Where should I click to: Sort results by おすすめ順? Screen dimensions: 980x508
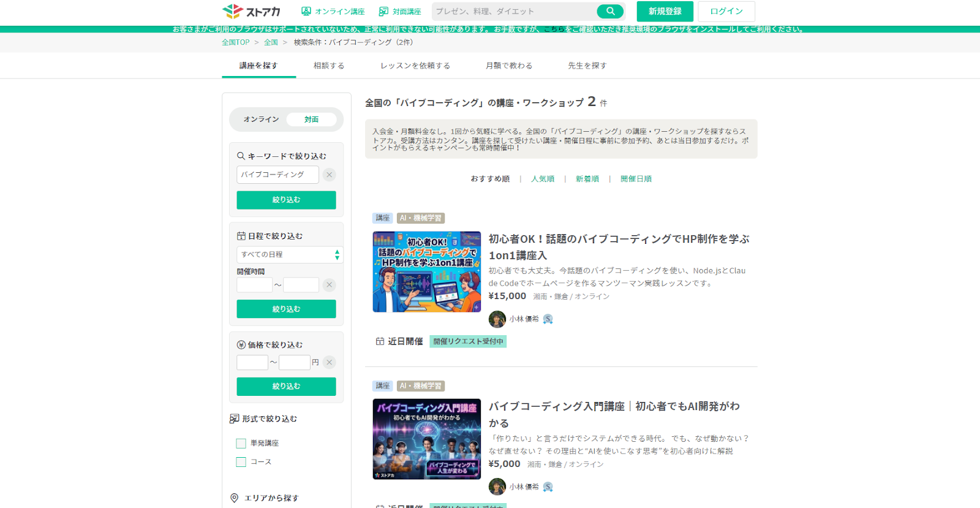[490, 179]
